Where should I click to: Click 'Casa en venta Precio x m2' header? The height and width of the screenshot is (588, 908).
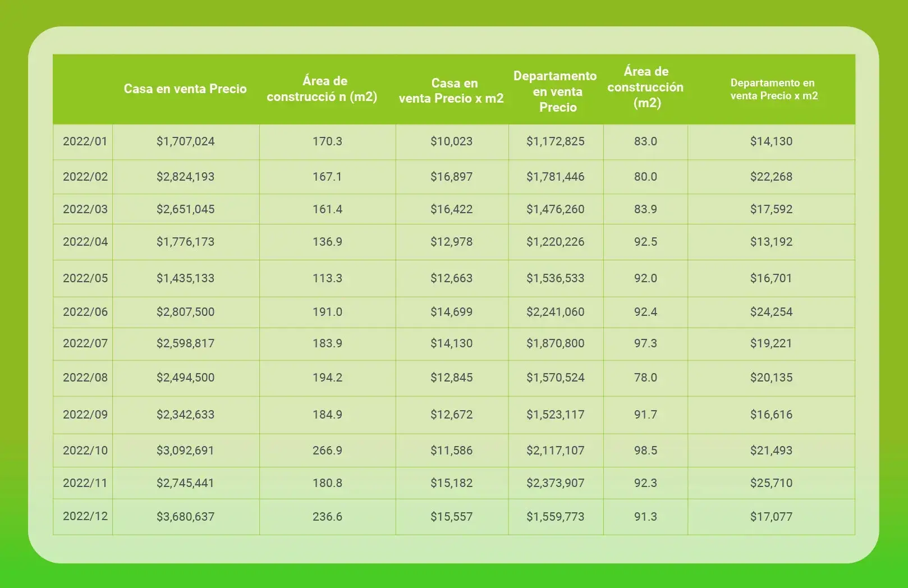pyautogui.click(x=451, y=91)
